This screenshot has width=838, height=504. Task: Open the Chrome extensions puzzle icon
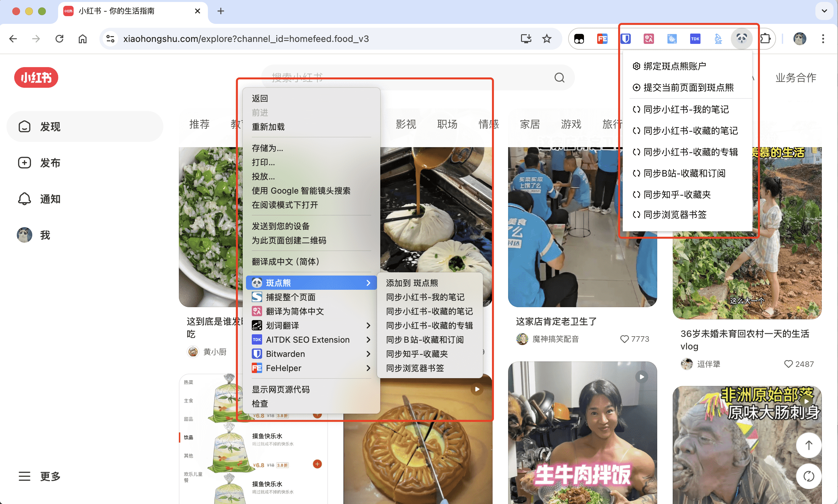pos(765,38)
